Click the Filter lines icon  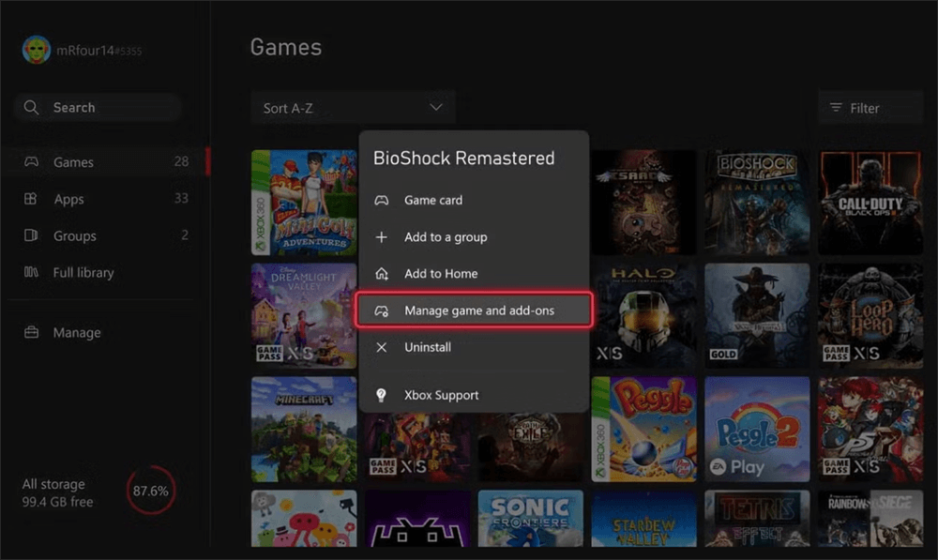836,108
